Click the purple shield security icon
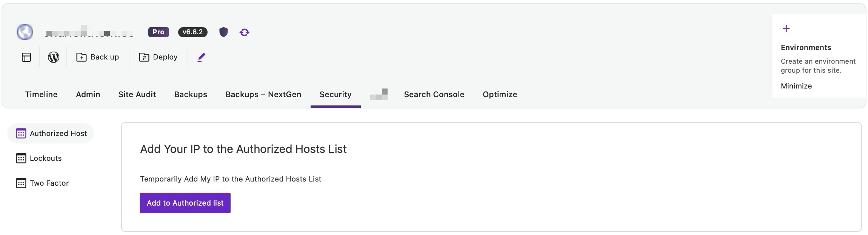 223,32
